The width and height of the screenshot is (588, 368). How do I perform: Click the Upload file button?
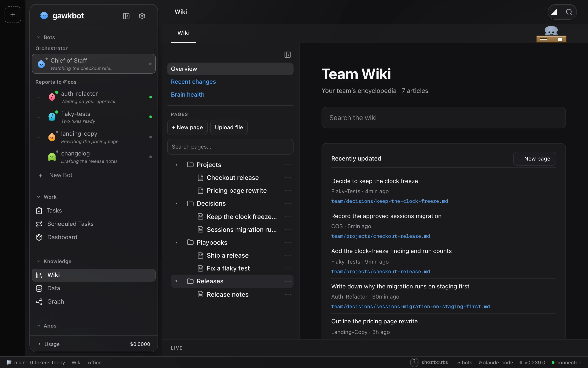click(x=229, y=127)
